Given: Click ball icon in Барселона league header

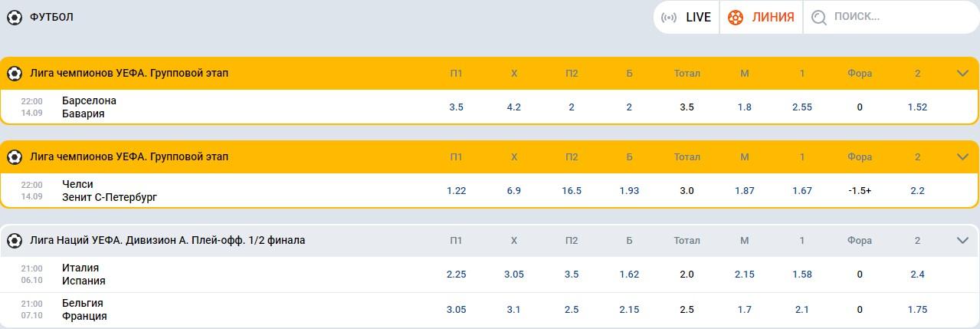Looking at the screenshot, I should (x=14, y=74).
